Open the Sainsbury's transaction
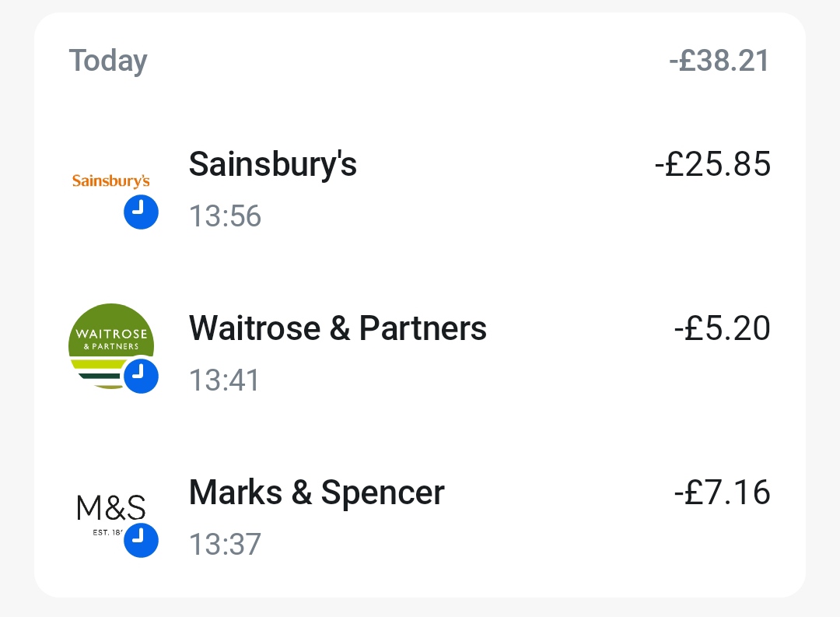 pos(272,164)
